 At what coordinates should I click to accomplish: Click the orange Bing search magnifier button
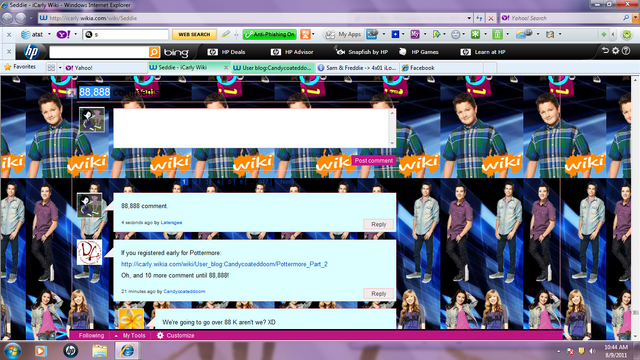[154, 52]
